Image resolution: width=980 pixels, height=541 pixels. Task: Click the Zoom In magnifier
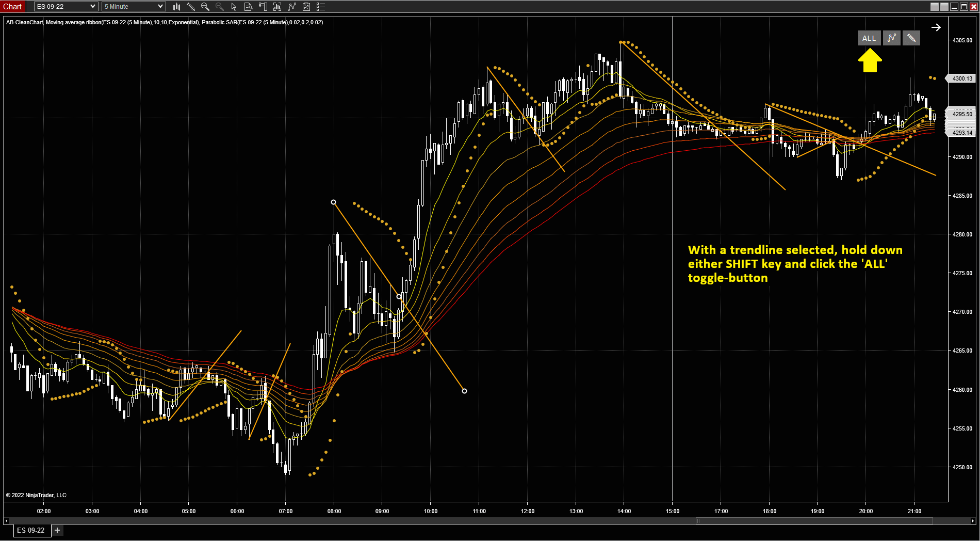point(205,7)
